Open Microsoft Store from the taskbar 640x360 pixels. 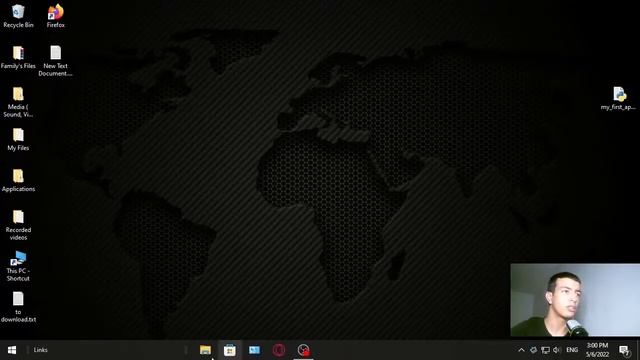coord(230,350)
